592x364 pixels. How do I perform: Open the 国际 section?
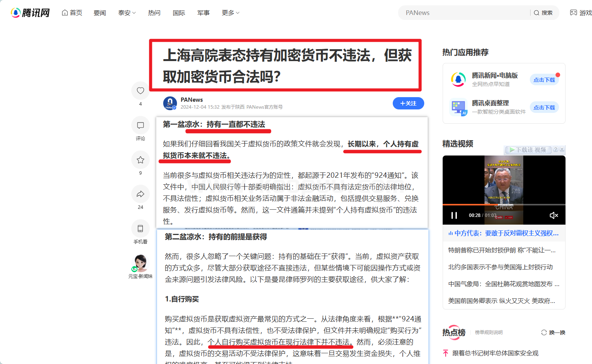(179, 13)
